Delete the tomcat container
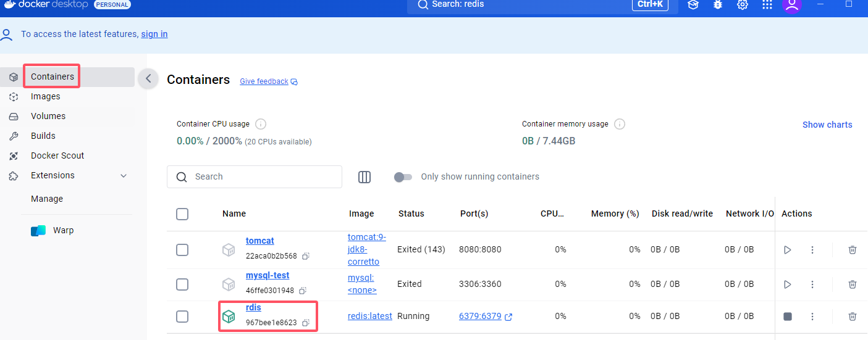This screenshot has height=340, width=868. [853, 250]
